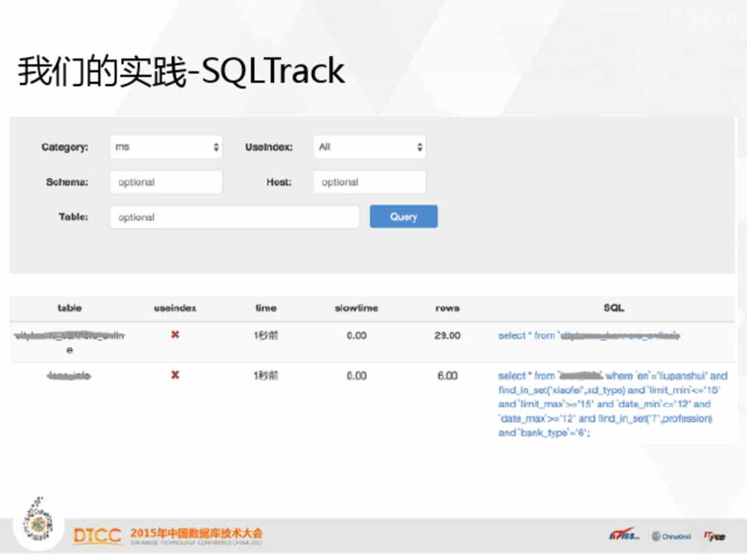Select the slowtime column header
The height and width of the screenshot is (560, 747).
pyautogui.click(x=356, y=308)
